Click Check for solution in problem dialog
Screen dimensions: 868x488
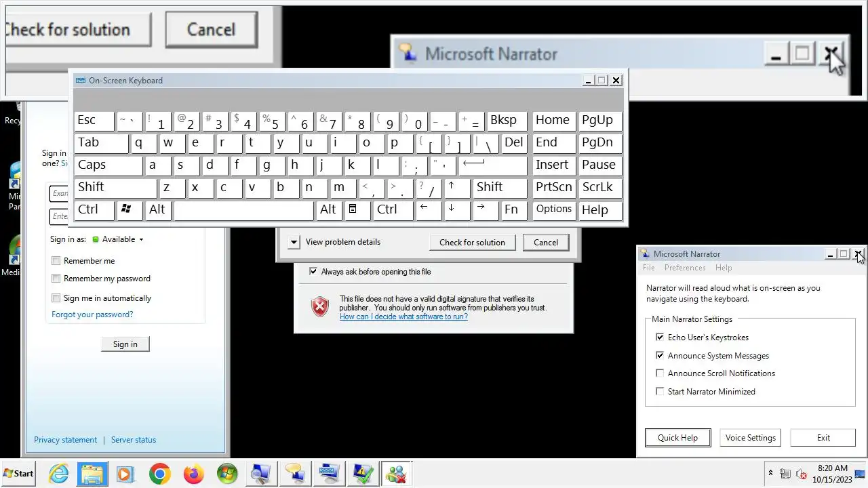coord(472,243)
